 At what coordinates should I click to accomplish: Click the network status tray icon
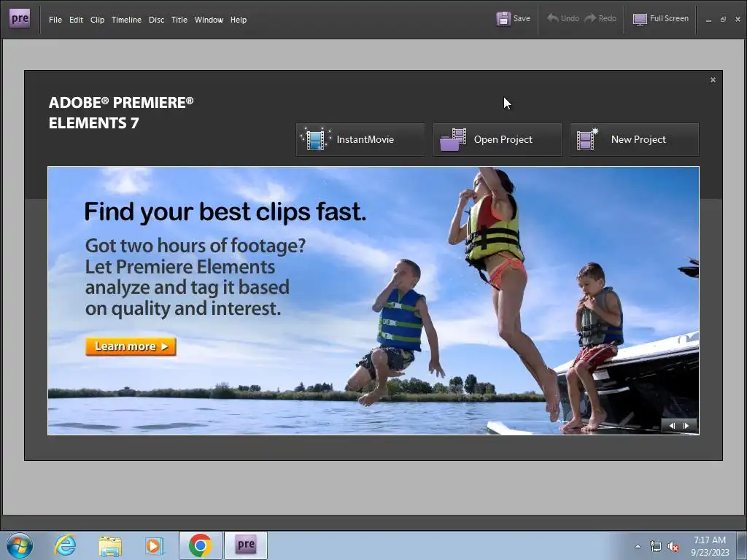coord(656,546)
